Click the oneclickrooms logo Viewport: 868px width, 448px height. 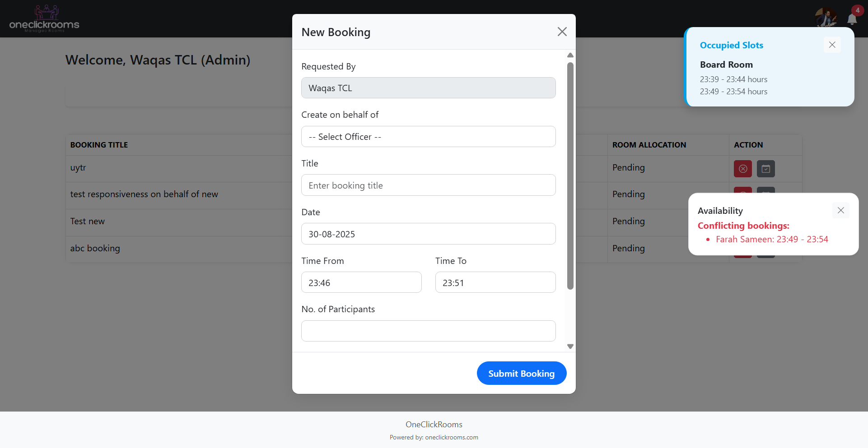[44, 18]
